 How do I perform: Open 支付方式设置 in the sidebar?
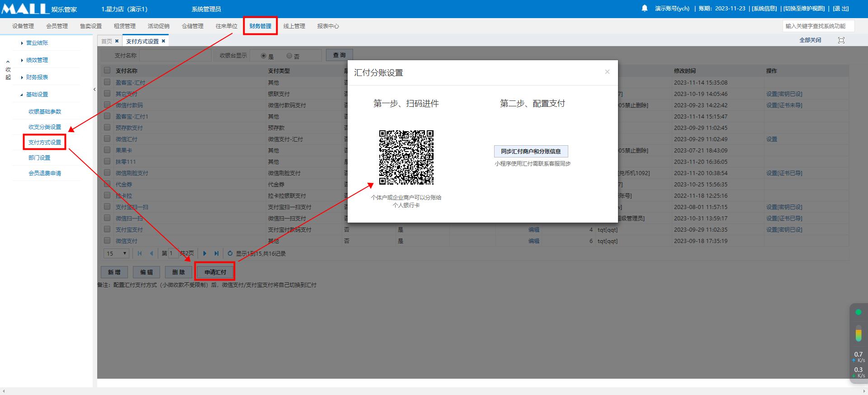(x=45, y=143)
